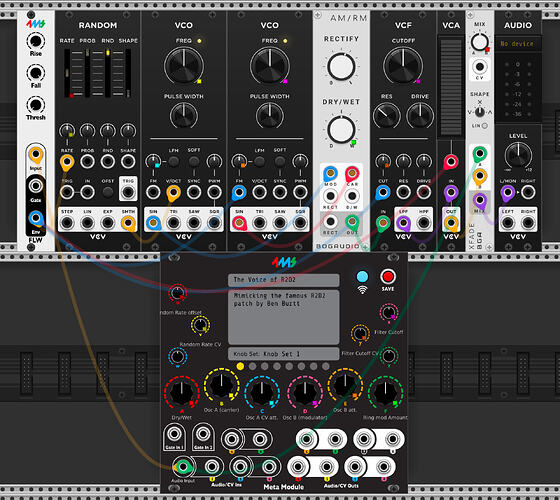The width and height of the screenshot is (560, 500).
Task: Click the Knob Set 1 name field
Action: click(284, 354)
